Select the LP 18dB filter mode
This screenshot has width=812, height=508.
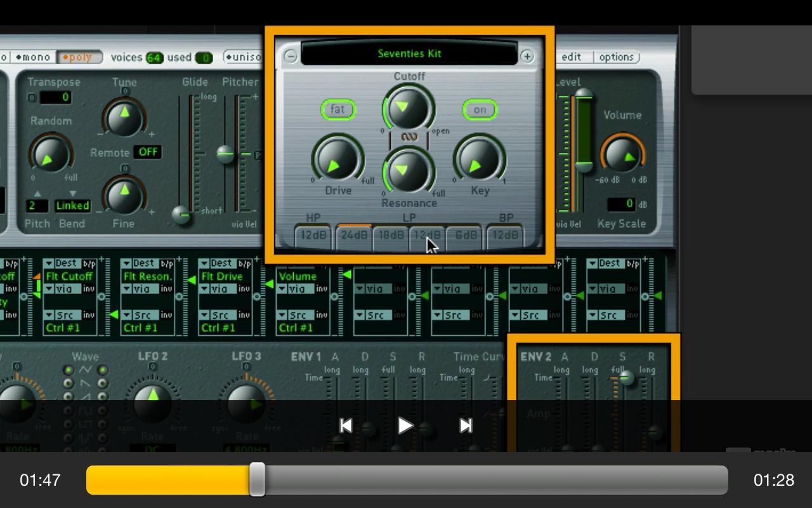click(391, 236)
